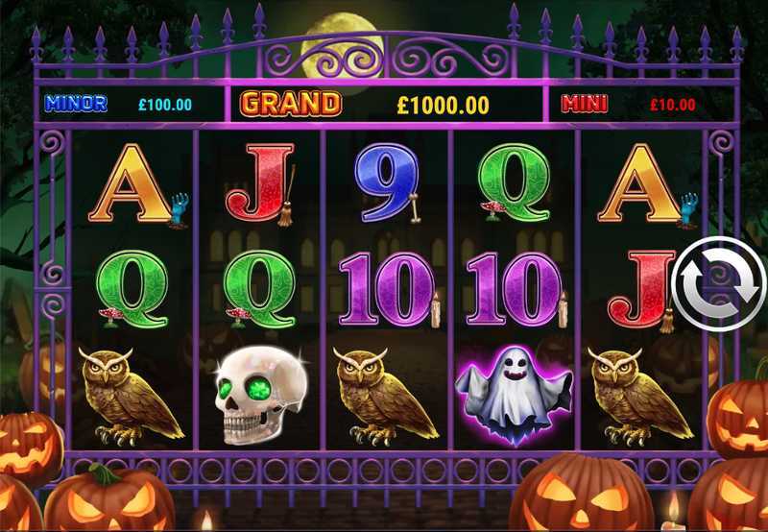Image resolution: width=768 pixels, height=532 pixels.
Task: Select the green Q on reel two
Action: click(260, 289)
